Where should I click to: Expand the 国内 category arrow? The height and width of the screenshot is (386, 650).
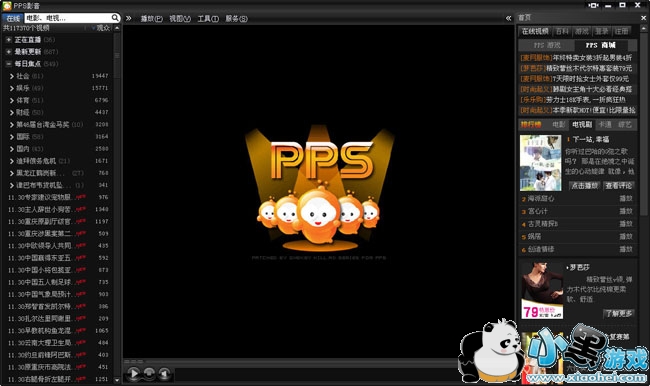pos(12,149)
